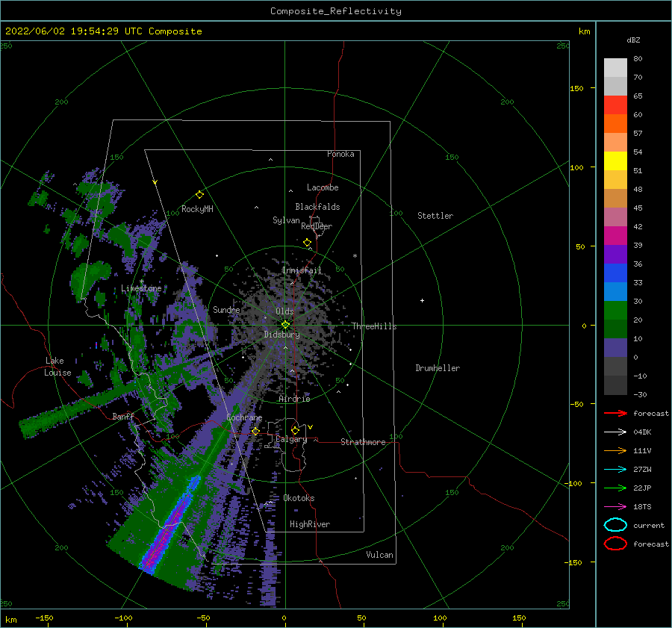Screen dimensions: 672x628
Task: Click the Cochrane label
Action: 244,417
